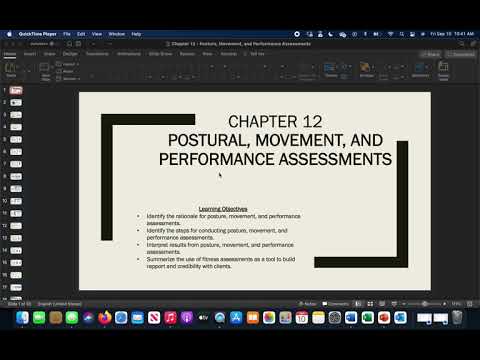Click the New Slide icon
The image size is (480, 360).
point(45,71)
